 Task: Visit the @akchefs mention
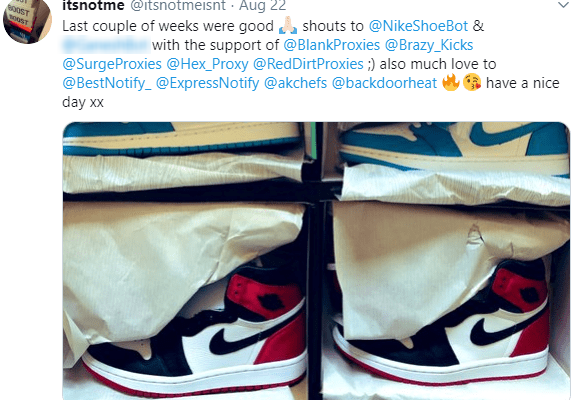point(295,83)
